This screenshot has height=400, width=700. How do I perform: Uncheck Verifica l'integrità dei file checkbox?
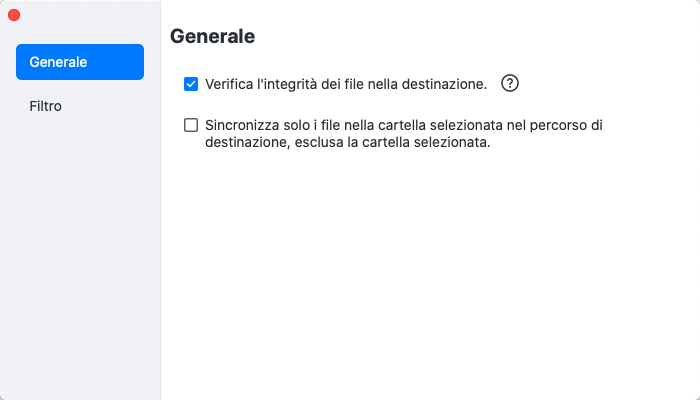[x=191, y=84]
